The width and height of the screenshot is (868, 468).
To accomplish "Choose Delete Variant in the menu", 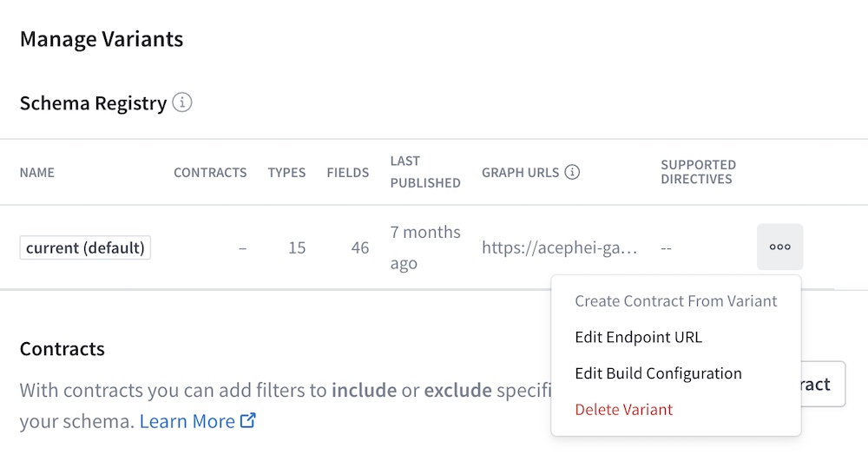I will (x=624, y=409).
